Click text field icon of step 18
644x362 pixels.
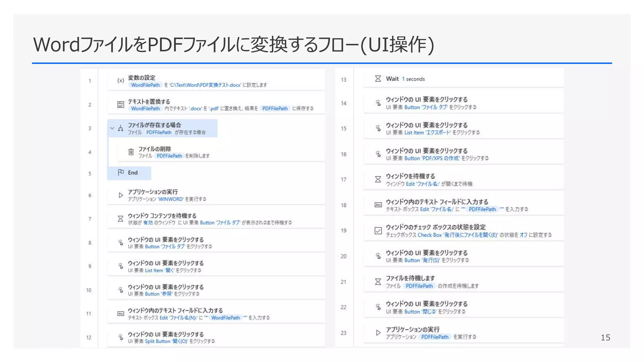[x=378, y=205]
